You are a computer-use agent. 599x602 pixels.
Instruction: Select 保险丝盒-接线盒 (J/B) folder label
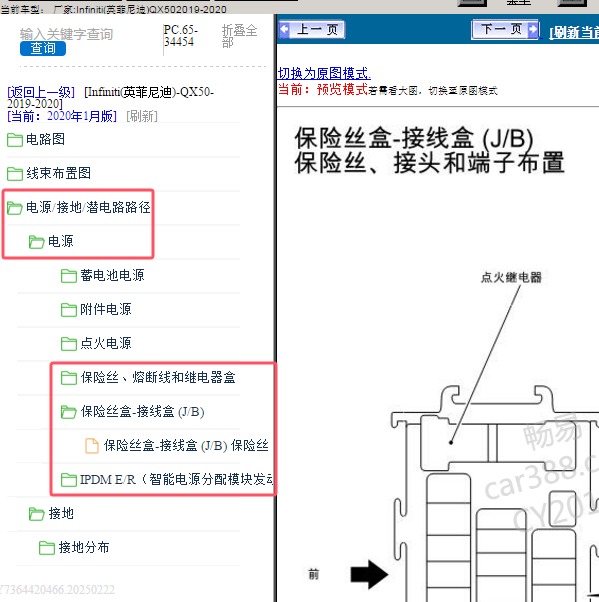tap(142, 412)
